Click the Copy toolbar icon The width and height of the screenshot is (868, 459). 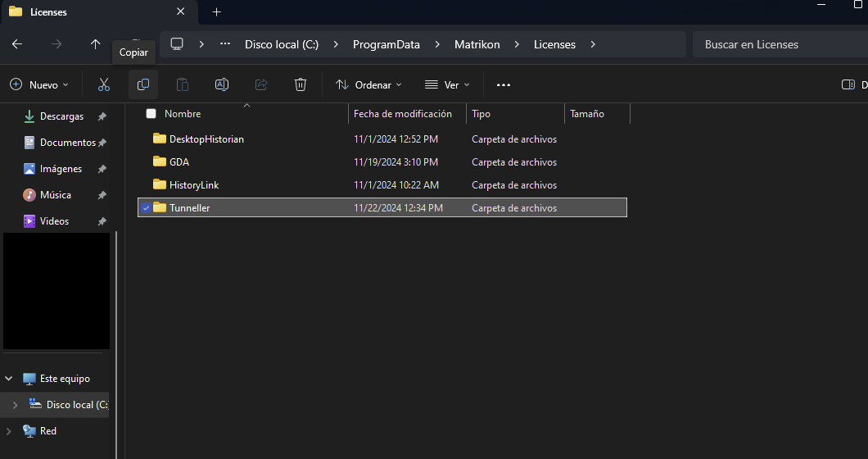click(142, 84)
